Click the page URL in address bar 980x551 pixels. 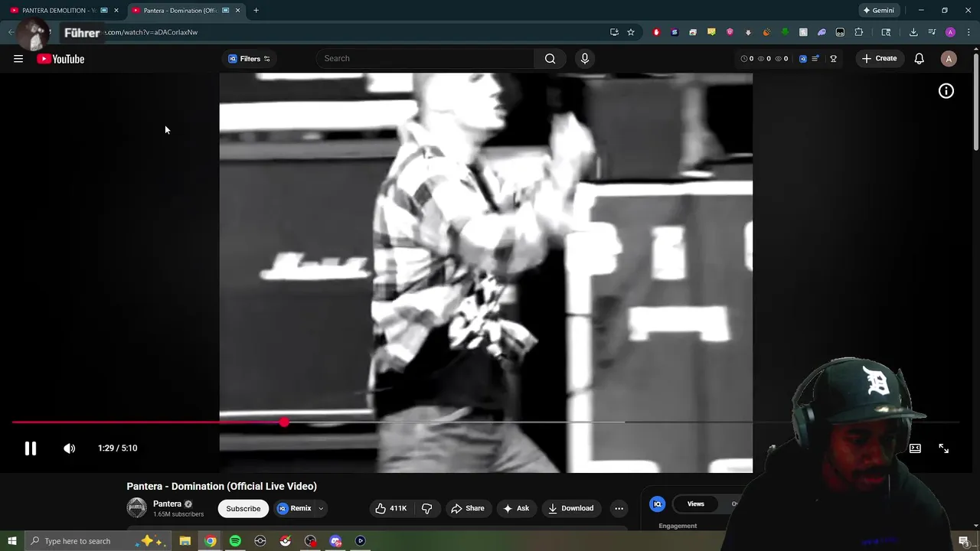pos(151,32)
